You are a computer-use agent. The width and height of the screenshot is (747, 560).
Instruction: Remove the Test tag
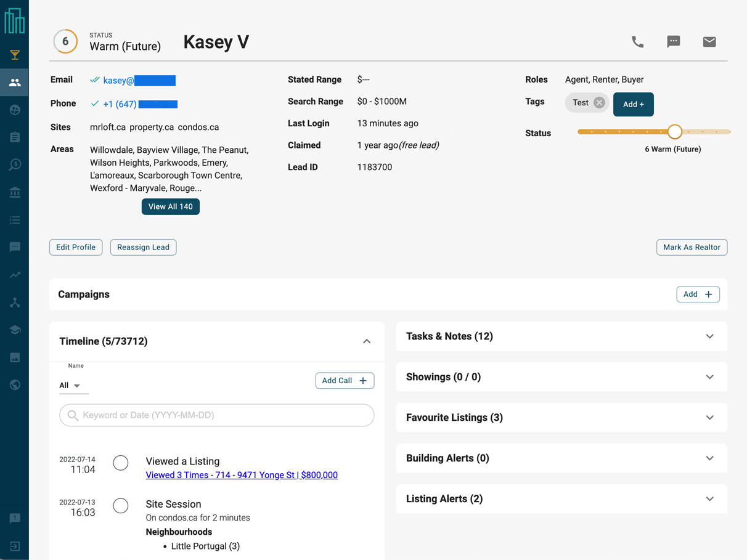598,103
